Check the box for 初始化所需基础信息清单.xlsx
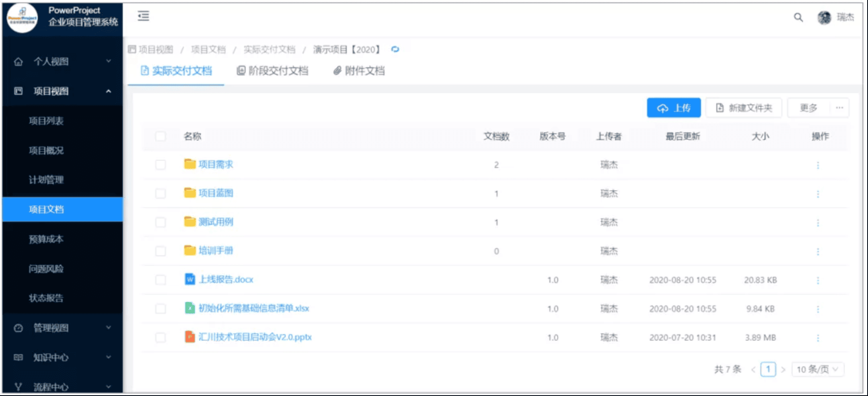The height and width of the screenshot is (396, 868). (x=160, y=308)
